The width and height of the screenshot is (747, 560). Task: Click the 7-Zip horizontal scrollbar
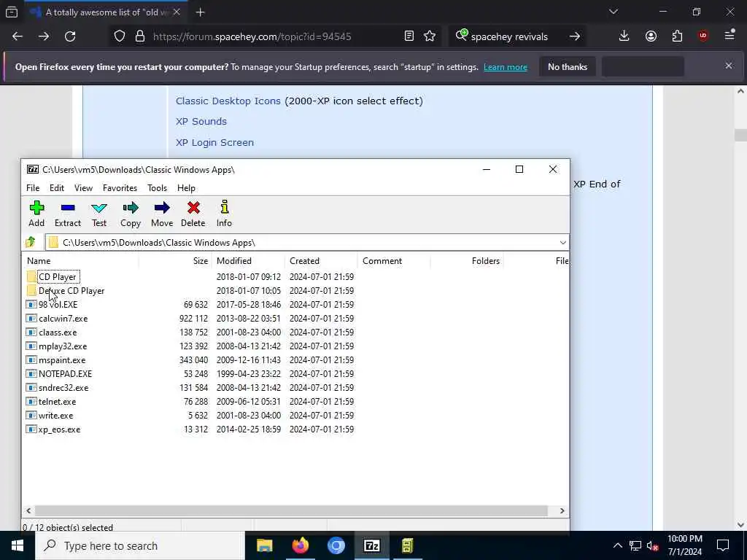(291, 510)
